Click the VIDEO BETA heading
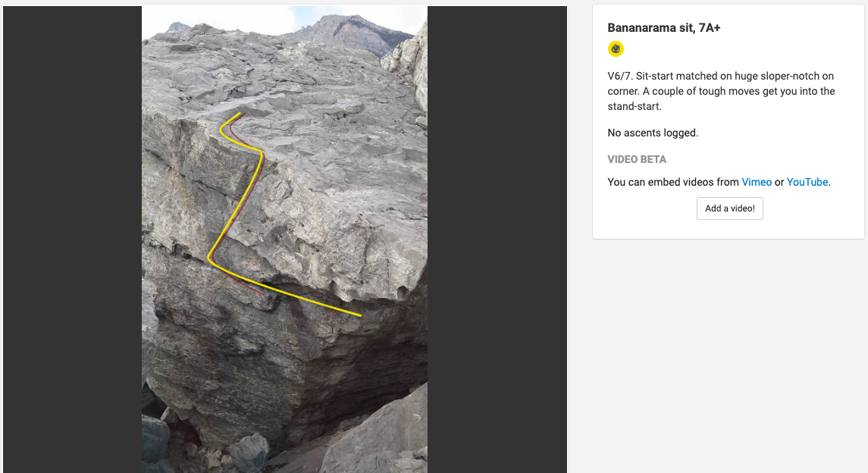Screen dimensions: 868x473 click(637, 159)
